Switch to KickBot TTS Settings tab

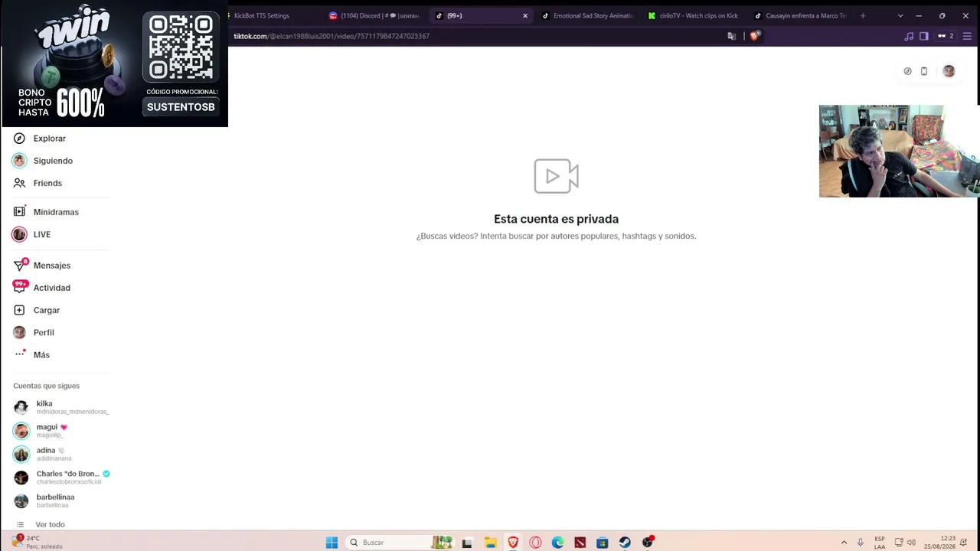(275, 15)
